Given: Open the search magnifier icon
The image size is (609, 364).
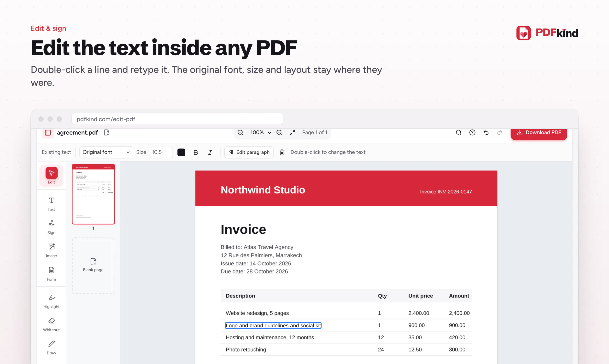Looking at the screenshot, I should click(x=458, y=133).
